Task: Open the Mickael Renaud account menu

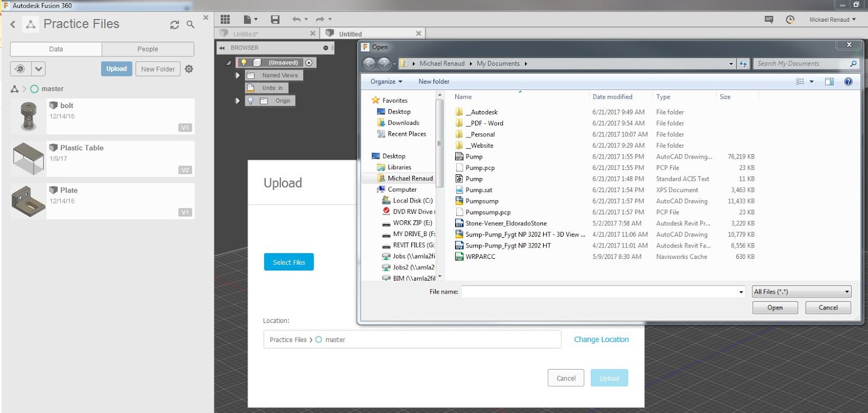Action: 832,20
